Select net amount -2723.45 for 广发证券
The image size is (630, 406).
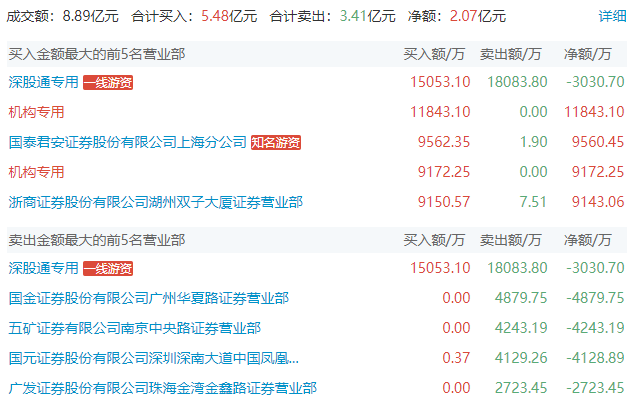[595, 388]
